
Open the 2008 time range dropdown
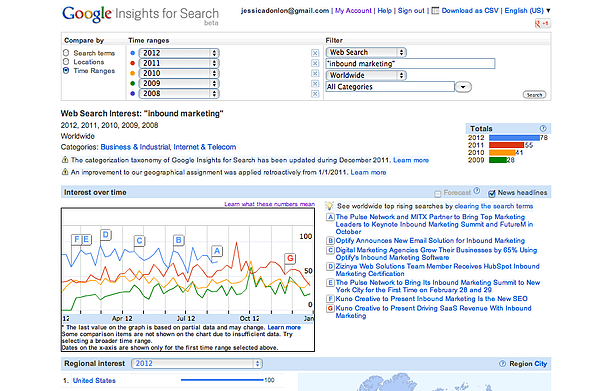tap(179, 93)
